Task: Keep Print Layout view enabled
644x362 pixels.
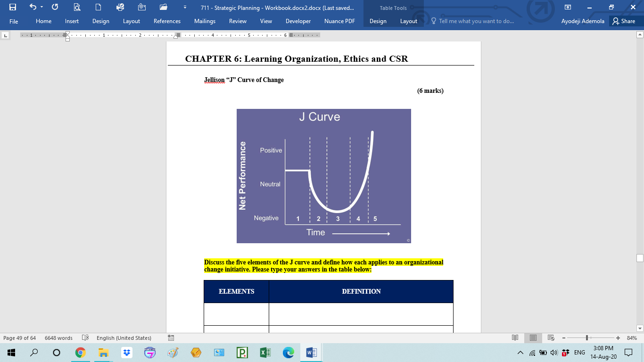Action: (533, 337)
